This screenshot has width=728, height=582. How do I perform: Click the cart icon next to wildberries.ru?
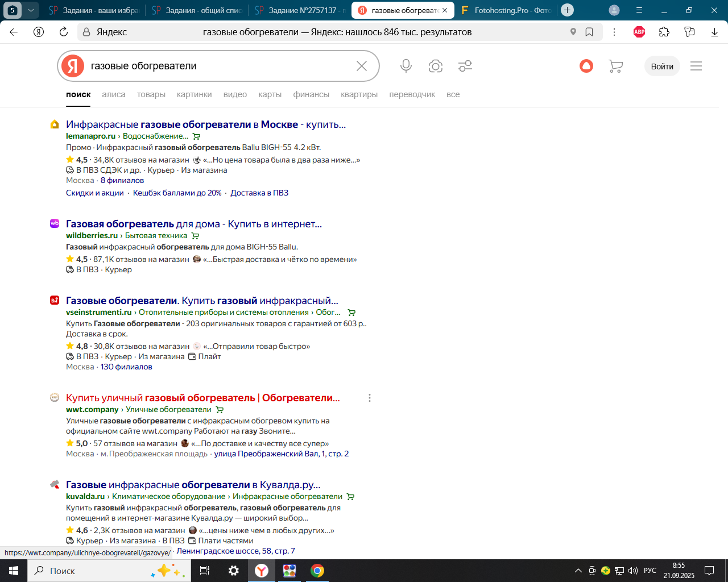coord(196,236)
